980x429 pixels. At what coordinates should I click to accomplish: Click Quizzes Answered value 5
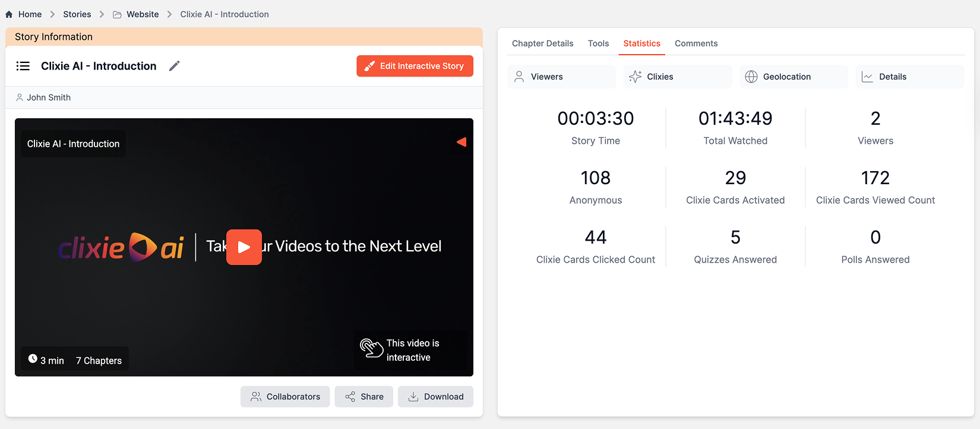735,238
